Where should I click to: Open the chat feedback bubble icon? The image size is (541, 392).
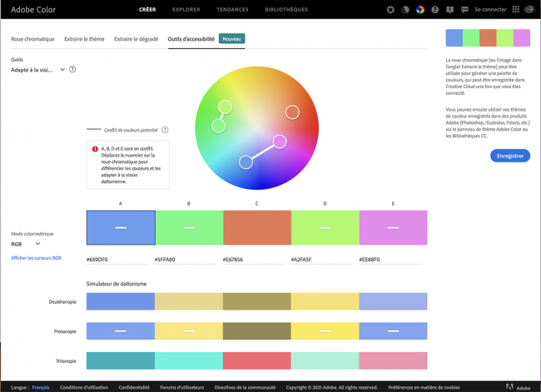[x=464, y=10]
